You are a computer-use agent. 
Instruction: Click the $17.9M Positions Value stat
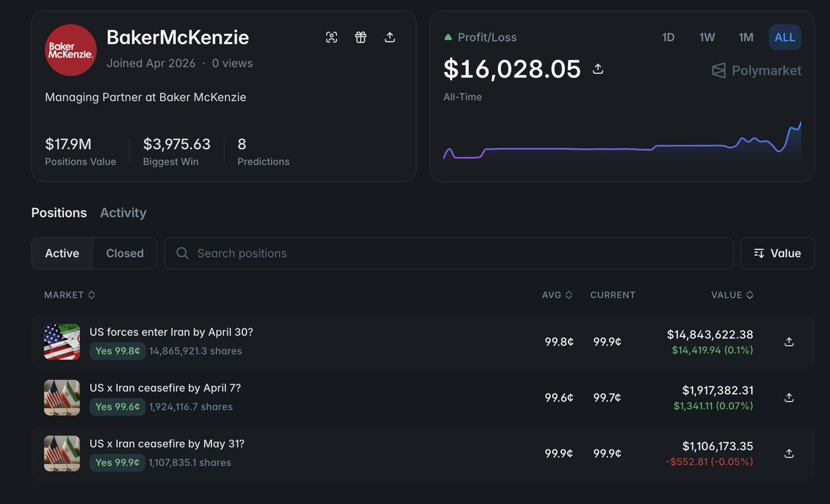pos(80,151)
